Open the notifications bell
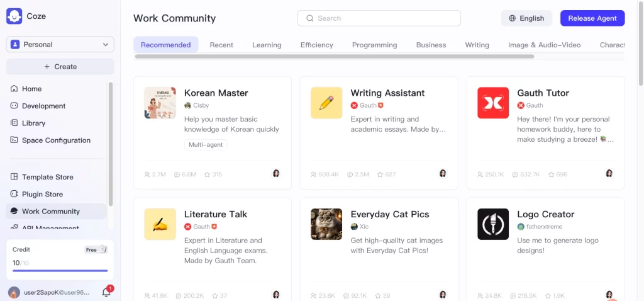The height and width of the screenshot is (301, 644). click(x=106, y=292)
